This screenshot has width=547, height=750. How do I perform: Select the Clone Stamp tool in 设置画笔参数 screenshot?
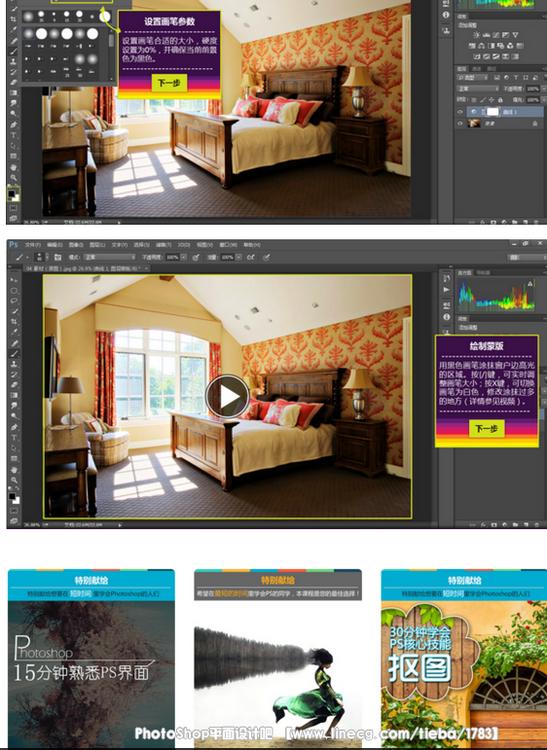[x=13, y=62]
